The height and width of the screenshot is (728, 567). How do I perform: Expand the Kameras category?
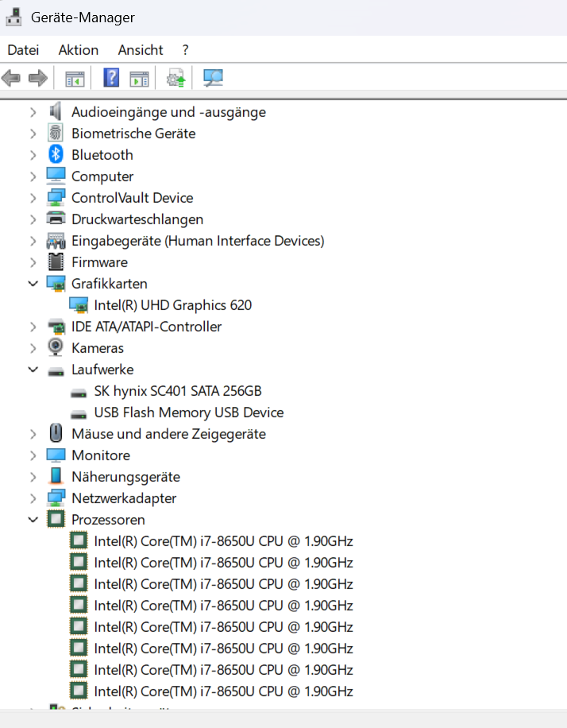pos(33,348)
